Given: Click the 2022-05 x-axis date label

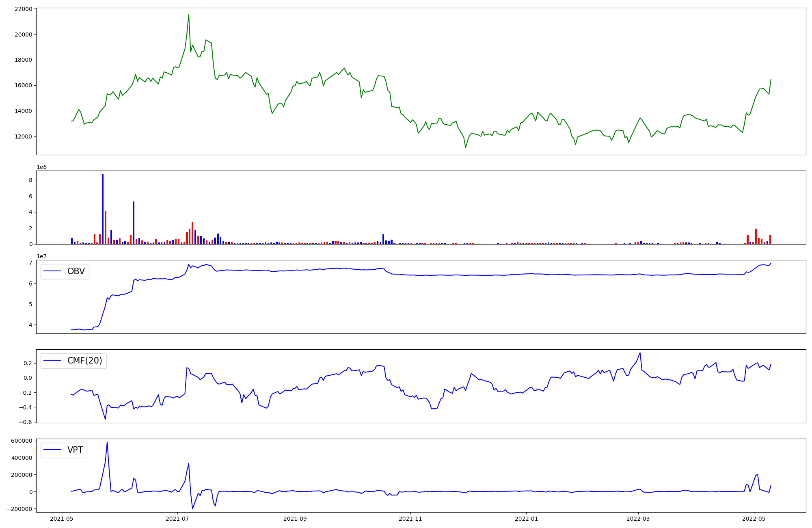Looking at the screenshot, I should (x=754, y=519).
